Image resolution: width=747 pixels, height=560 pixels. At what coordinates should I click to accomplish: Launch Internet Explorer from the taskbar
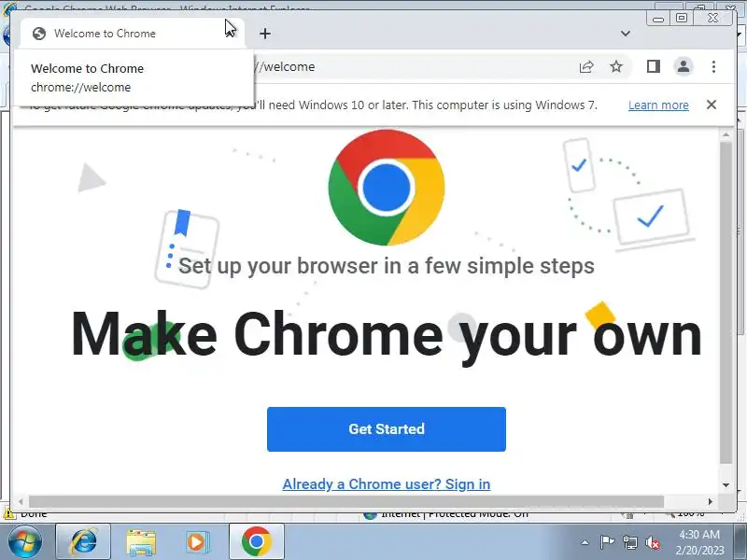pyautogui.click(x=83, y=542)
